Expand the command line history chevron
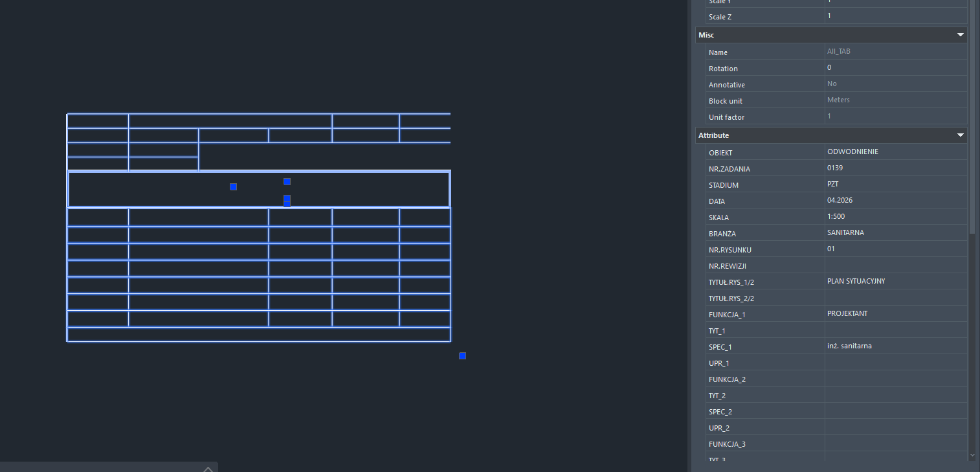 point(208,468)
